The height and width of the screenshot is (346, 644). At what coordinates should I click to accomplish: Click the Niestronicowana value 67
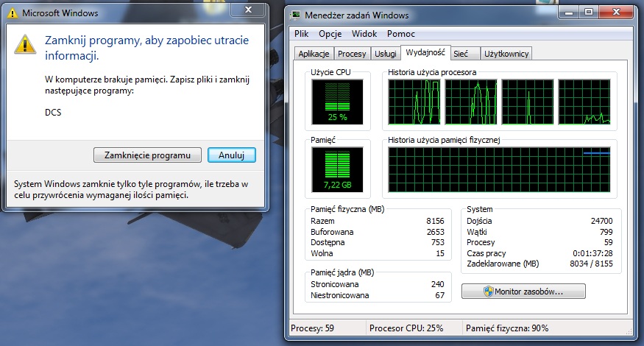pos(440,295)
